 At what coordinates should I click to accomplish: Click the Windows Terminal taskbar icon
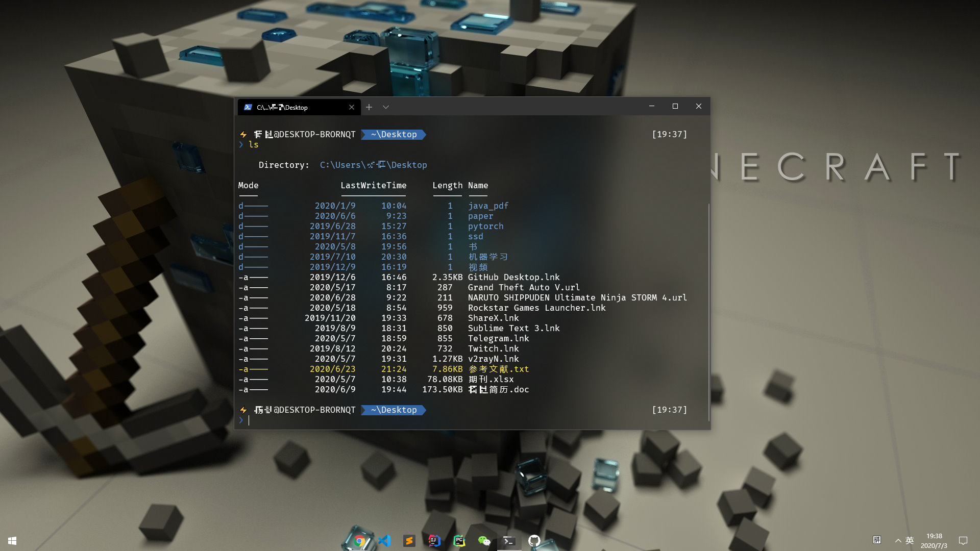(x=509, y=541)
